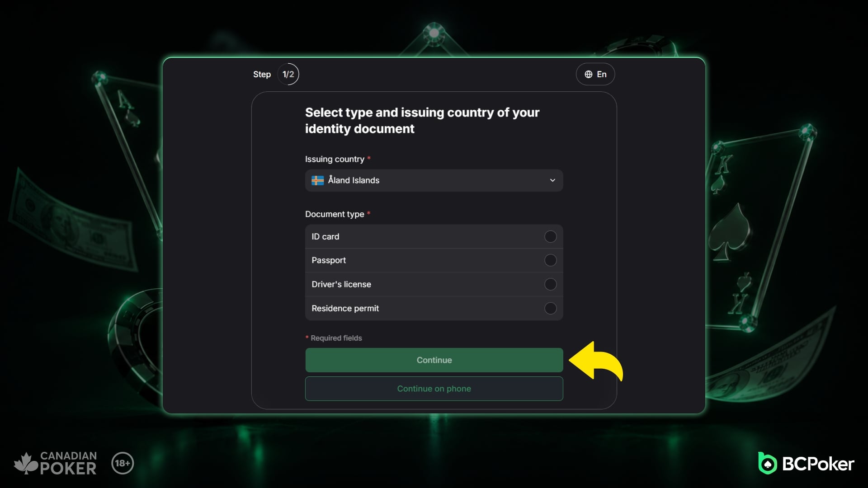The image size is (868, 488).
Task: Select the Passport radio button
Action: pos(550,260)
